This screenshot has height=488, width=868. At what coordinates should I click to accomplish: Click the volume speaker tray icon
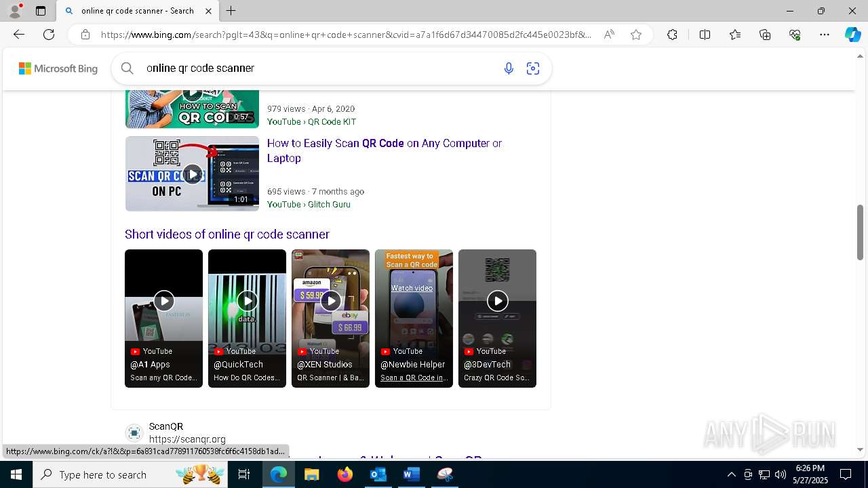point(781,474)
